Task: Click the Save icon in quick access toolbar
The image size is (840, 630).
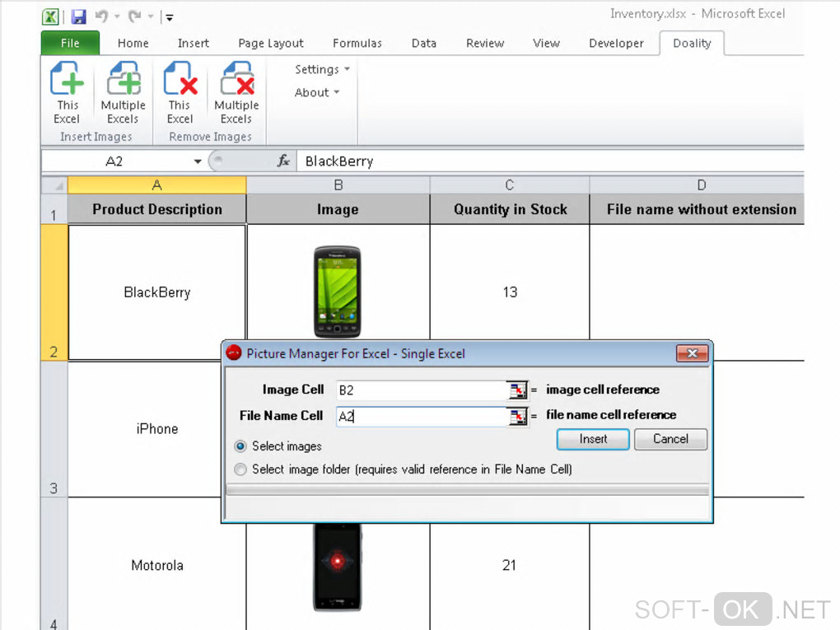Action: pyautogui.click(x=79, y=17)
